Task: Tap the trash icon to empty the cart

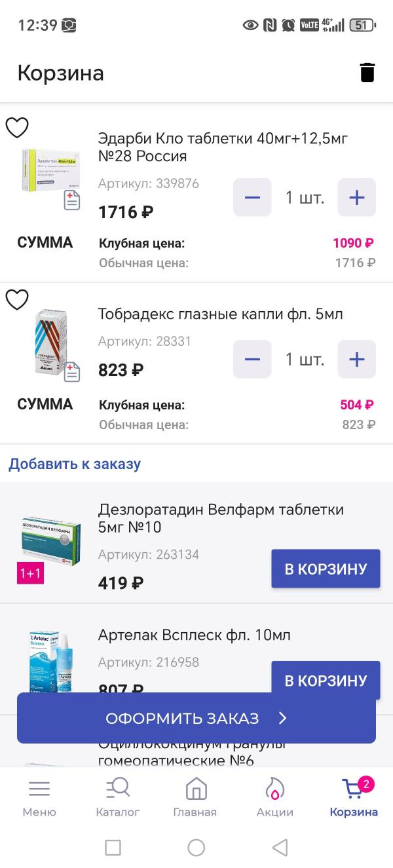Action: click(367, 72)
